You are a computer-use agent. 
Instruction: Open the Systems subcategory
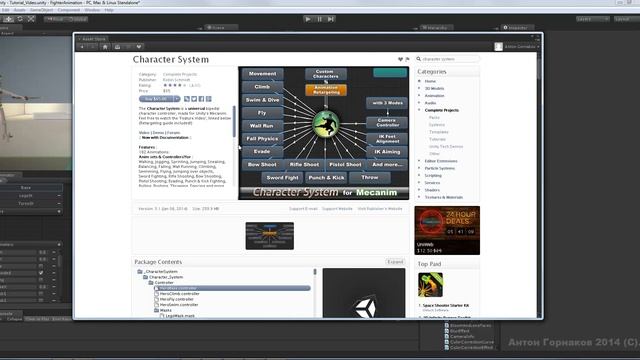[437, 125]
